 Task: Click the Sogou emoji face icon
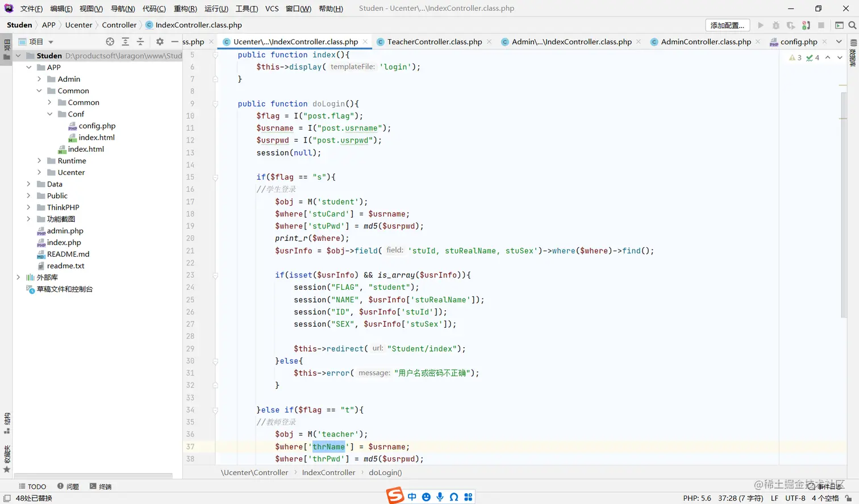[426, 497]
